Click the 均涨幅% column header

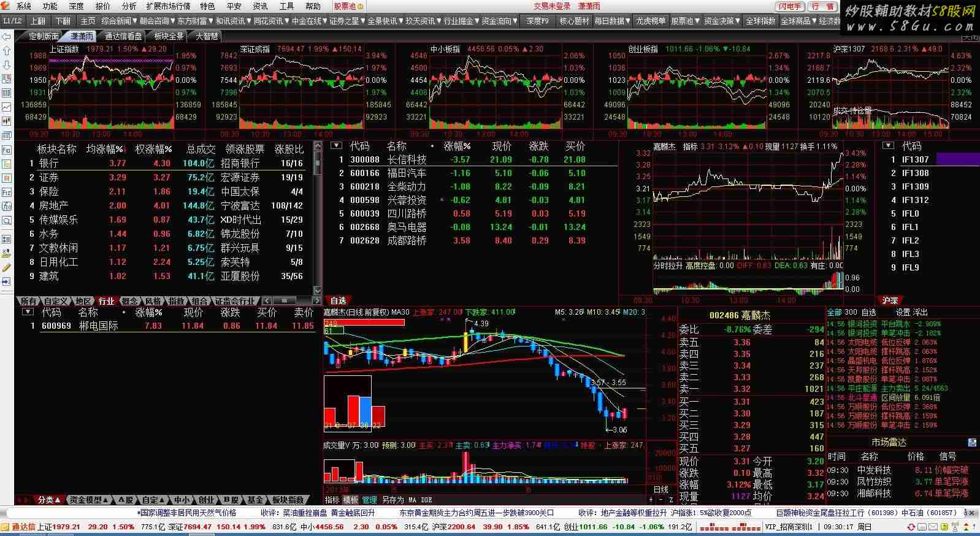(104, 149)
